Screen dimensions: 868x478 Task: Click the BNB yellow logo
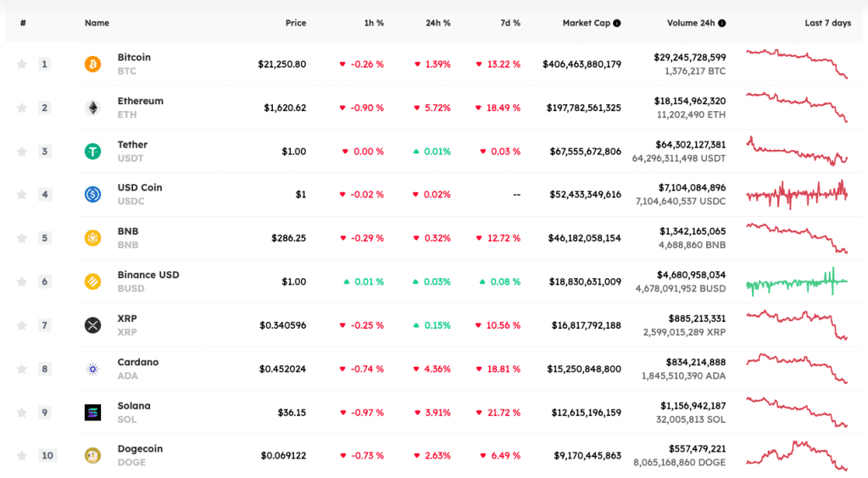[x=92, y=238]
